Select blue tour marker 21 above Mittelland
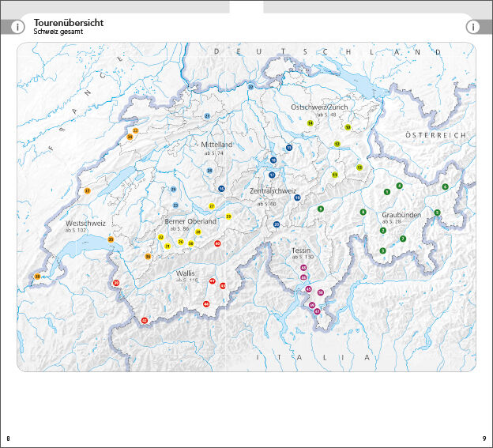The width and height of the screenshot is (493, 448). pyautogui.click(x=207, y=116)
